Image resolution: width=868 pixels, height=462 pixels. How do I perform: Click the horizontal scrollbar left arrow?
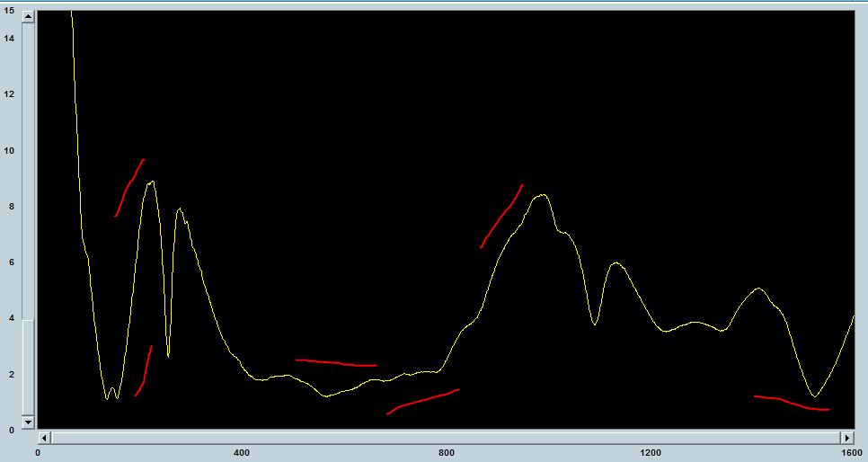click(x=45, y=437)
